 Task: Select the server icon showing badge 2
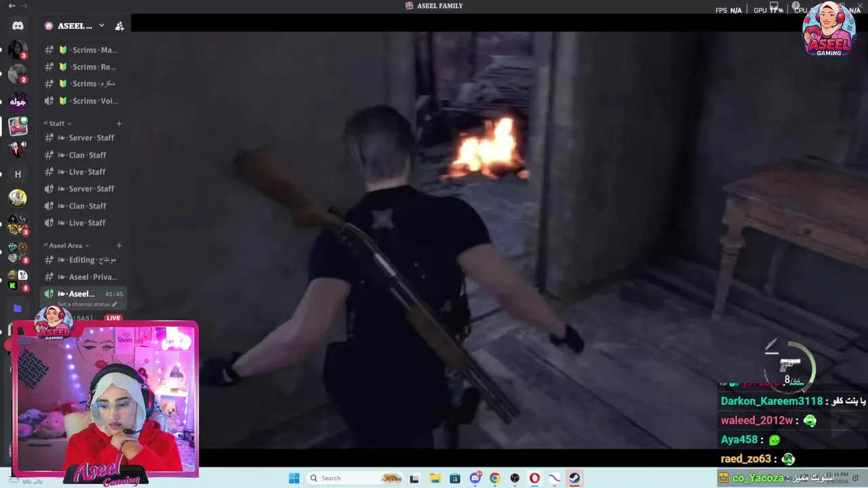coord(18,73)
